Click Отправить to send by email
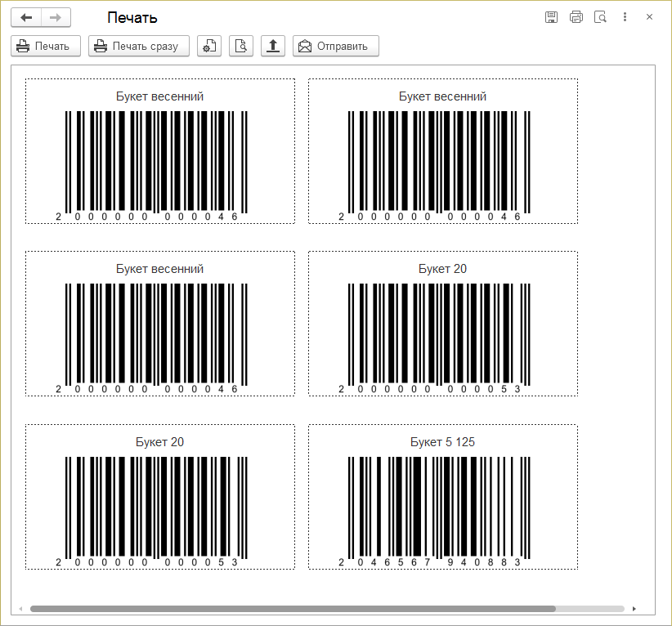672x626 pixels. [x=336, y=47]
